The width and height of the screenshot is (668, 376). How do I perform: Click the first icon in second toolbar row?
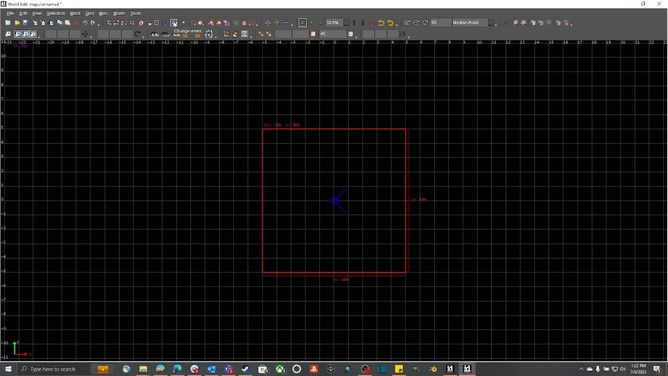tap(8, 34)
